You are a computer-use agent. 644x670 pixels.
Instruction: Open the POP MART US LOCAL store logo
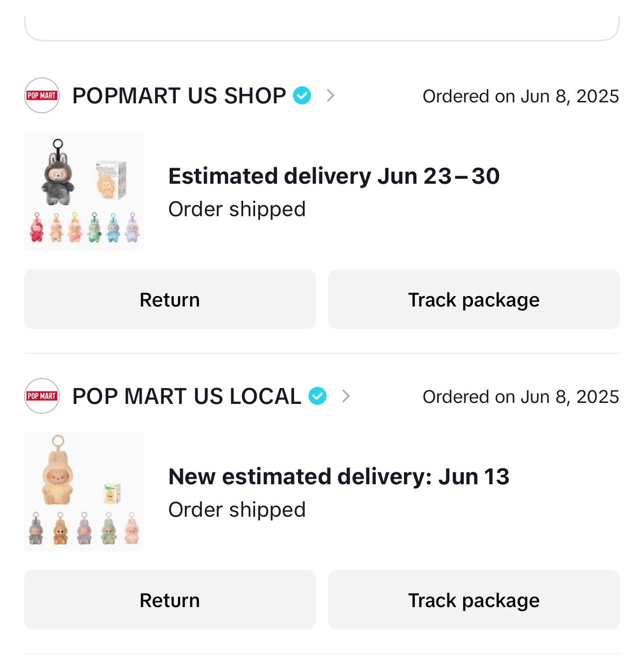point(42,396)
